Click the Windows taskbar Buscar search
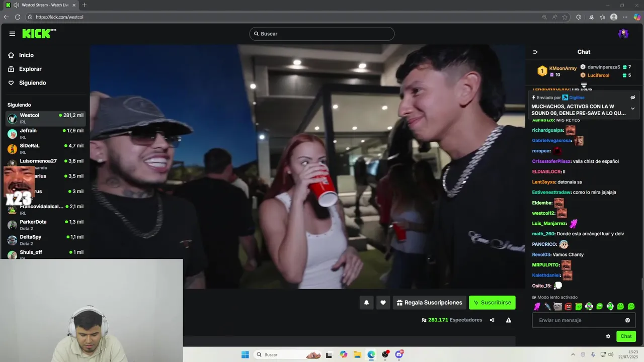 click(x=288, y=354)
